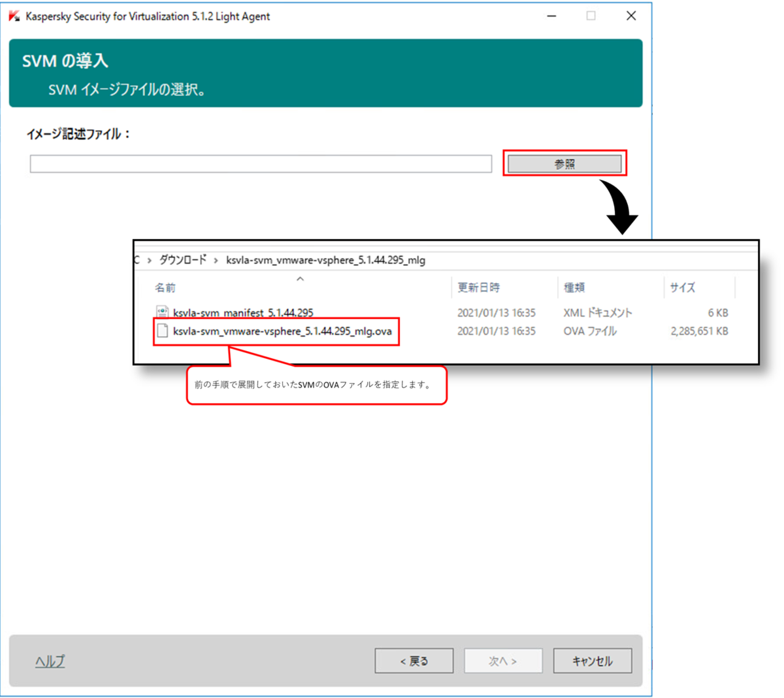The image size is (784, 698).
Task: Click the Kaspersky logo in title bar
Action: (14, 16)
